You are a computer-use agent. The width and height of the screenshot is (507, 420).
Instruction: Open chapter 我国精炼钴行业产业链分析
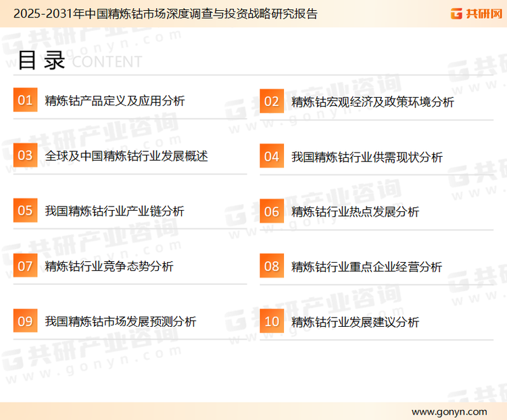114,211
